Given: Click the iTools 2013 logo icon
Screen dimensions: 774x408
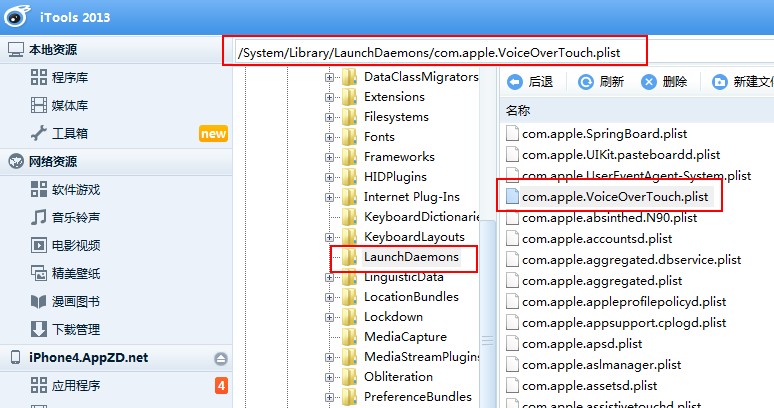Looking at the screenshot, I should click(17, 16).
